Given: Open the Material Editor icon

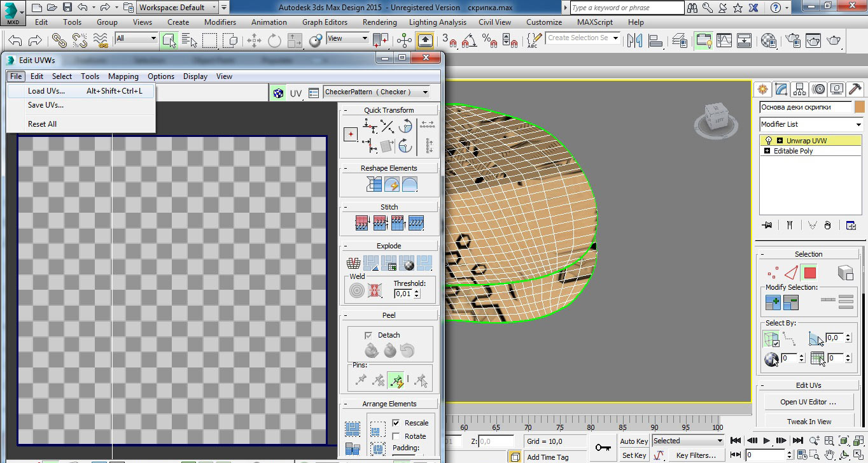Looking at the screenshot, I should pos(769,41).
